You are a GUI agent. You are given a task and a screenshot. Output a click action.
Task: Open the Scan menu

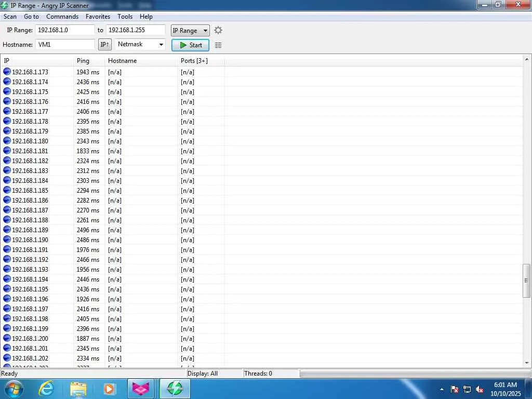pos(10,17)
